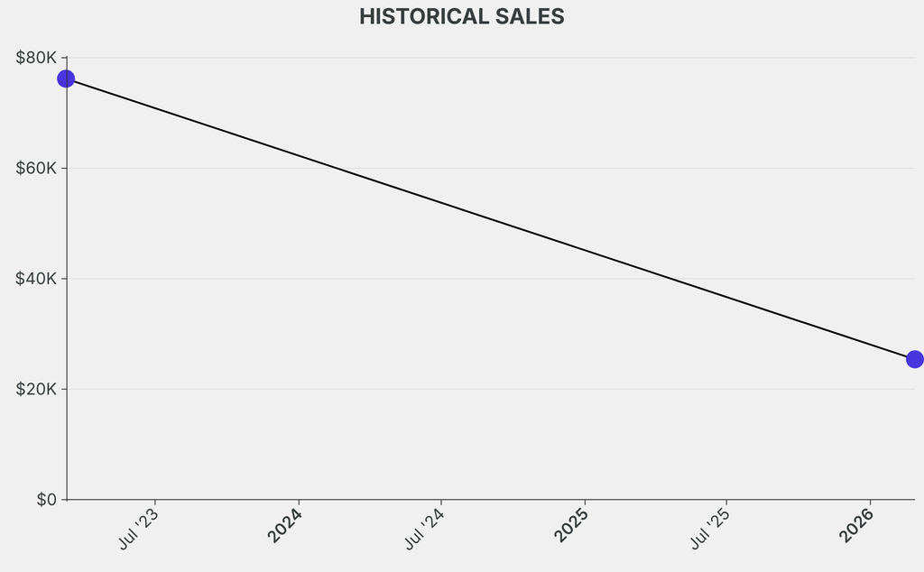The width and height of the screenshot is (924, 572).
Task: Select the $60K y-axis label
Action: click(x=35, y=169)
